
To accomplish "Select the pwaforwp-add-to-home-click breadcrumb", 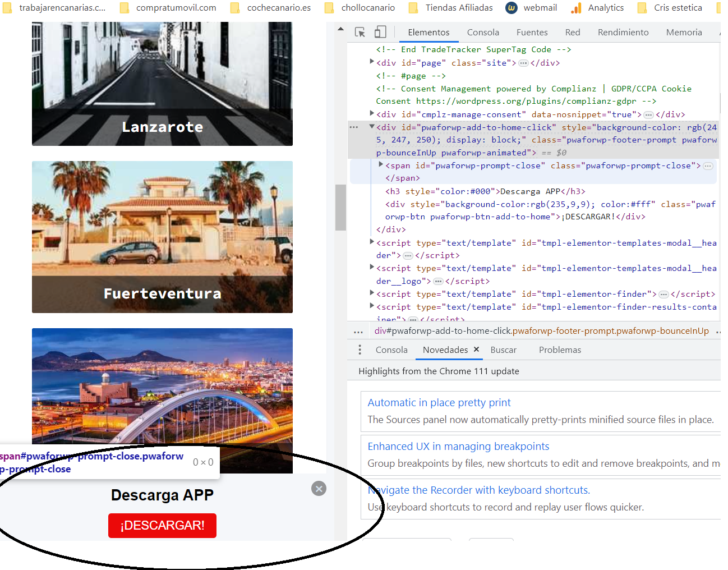I will pos(542,331).
